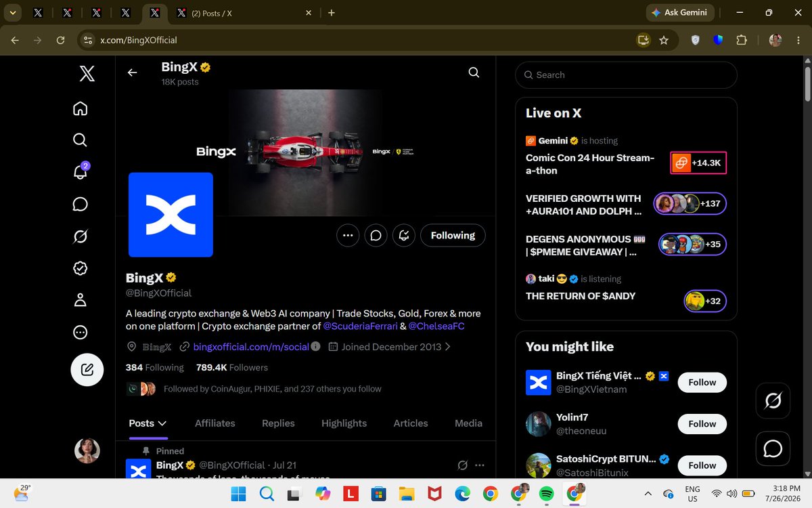Viewport: 812px width, 508px height.
Task: Switch to the Replies tab
Action: (278, 423)
